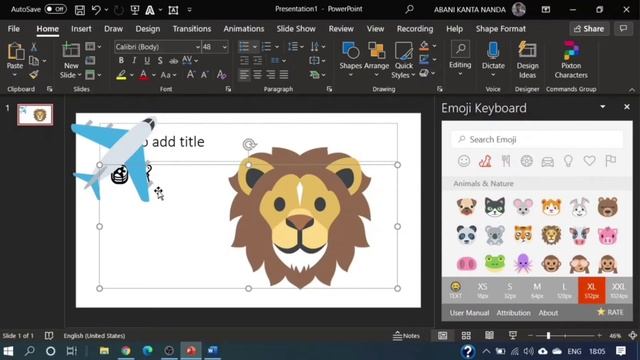Switch to the Design tab

click(x=148, y=29)
